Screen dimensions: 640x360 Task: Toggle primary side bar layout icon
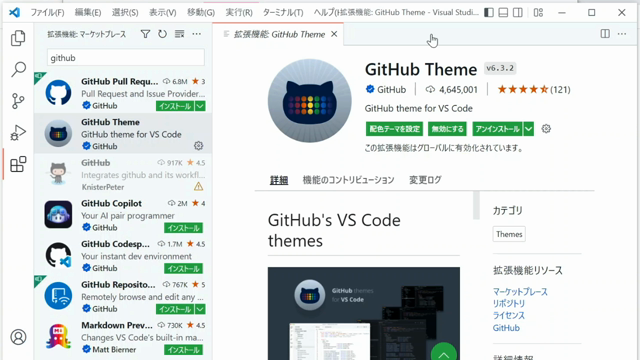click(489, 13)
